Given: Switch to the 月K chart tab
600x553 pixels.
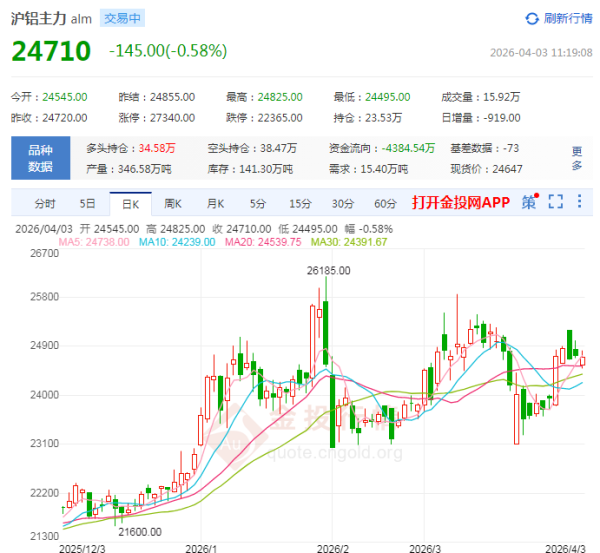Looking at the screenshot, I should pos(215,204).
